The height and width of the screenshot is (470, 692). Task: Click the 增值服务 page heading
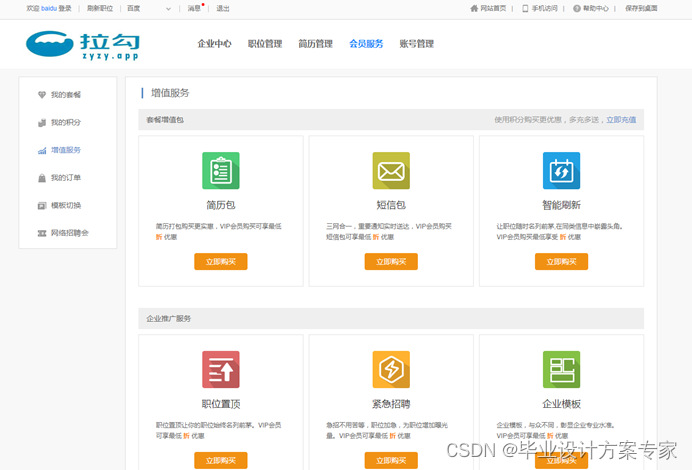170,93
